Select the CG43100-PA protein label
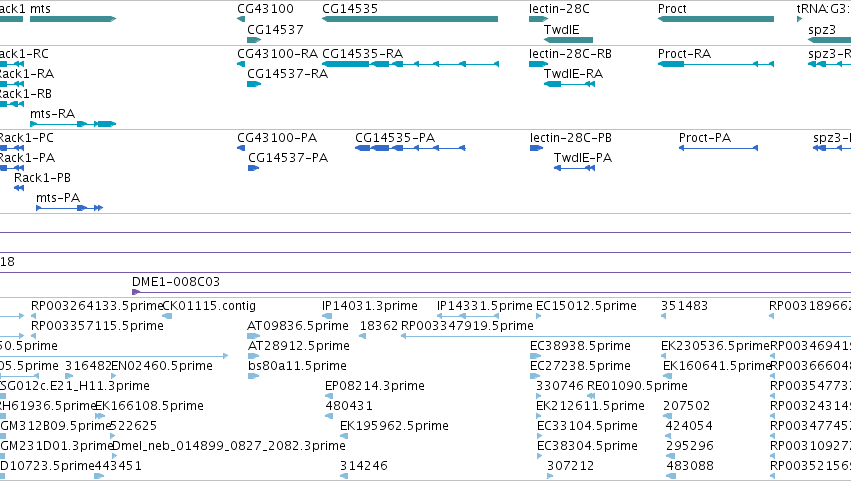 277,138
